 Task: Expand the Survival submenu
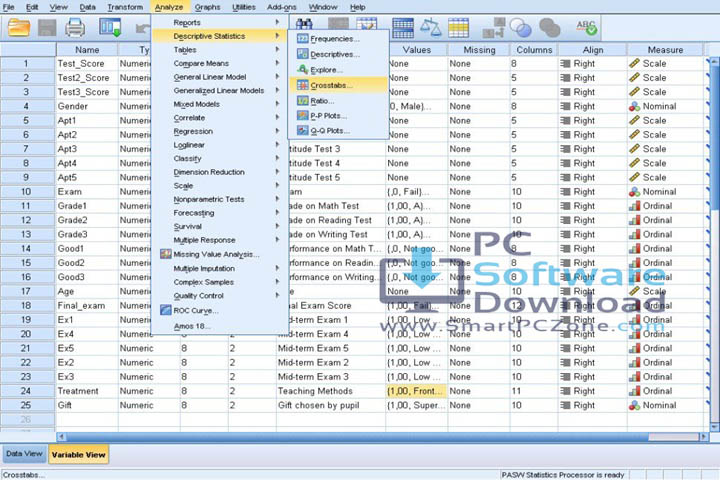[x=219, y=226]
